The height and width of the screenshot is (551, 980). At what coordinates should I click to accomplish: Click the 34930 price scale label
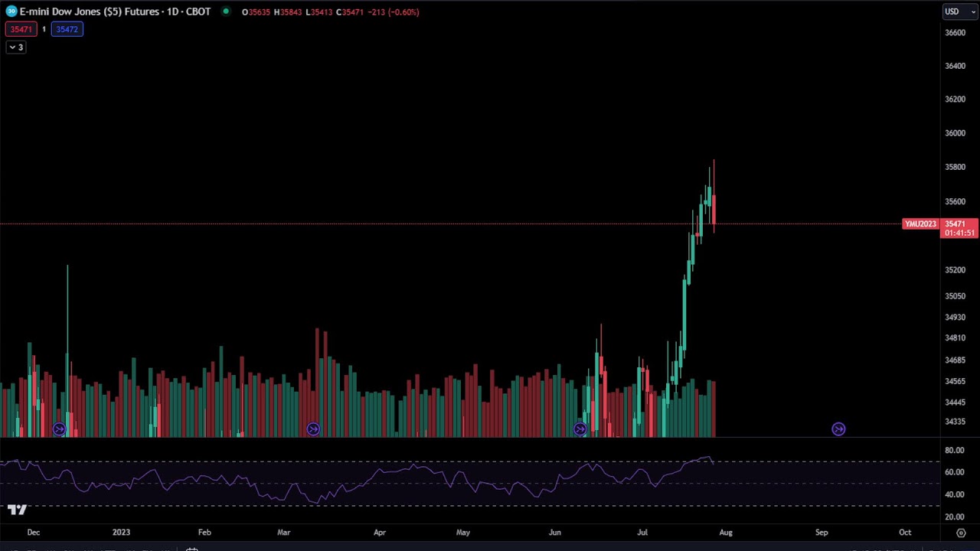955,318
